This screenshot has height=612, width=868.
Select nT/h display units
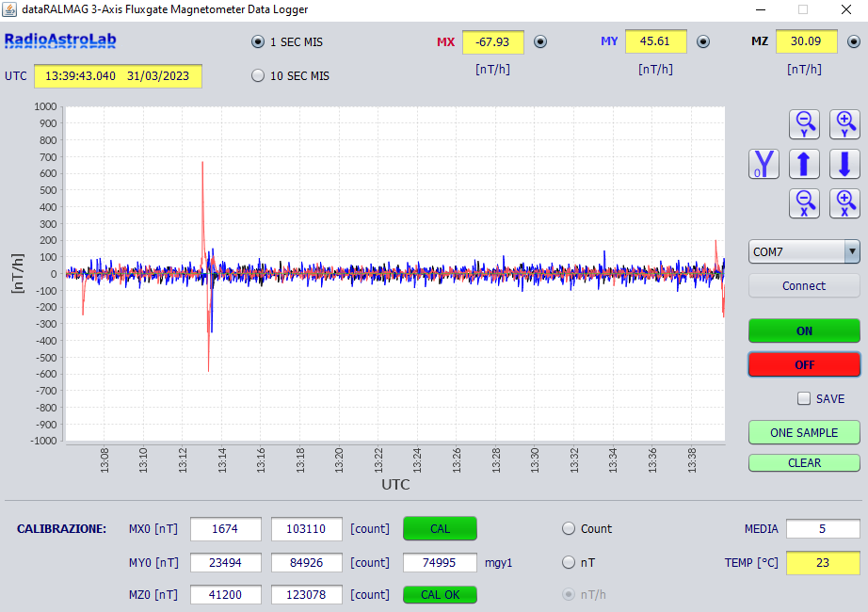(x=569, y=594)
